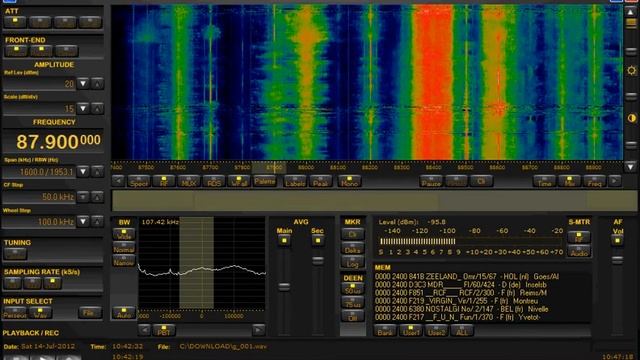This screenshot has height=360, width=640.
Task: Click the AVG Sec slider handle
Action: [x=318, y=260]
